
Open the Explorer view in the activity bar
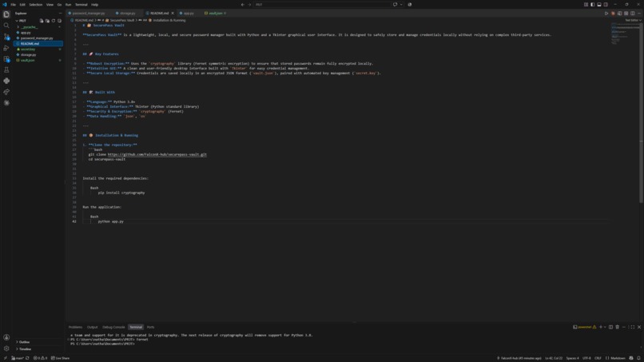(x=6, y=14)
